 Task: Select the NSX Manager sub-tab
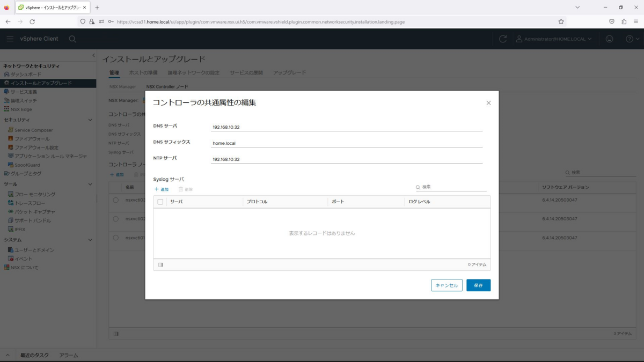pos(122,86)
